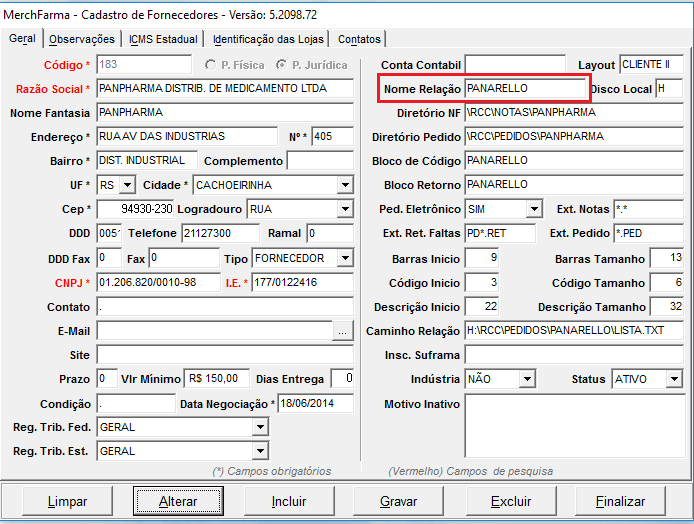Expand the Status ATIVO dropdown
This screenshot has width=694, height=524.
click(x=673, y=380)
